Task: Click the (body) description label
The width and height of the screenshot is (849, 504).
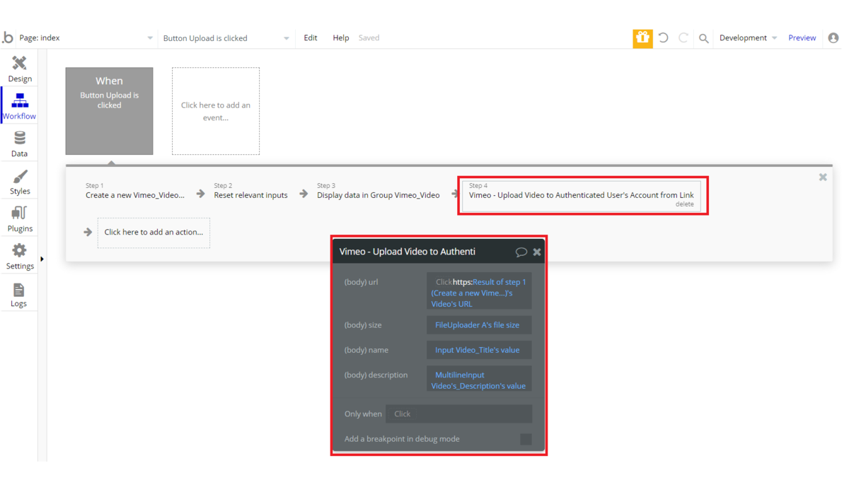Action: pyautogui.click(x=376, y=375)
